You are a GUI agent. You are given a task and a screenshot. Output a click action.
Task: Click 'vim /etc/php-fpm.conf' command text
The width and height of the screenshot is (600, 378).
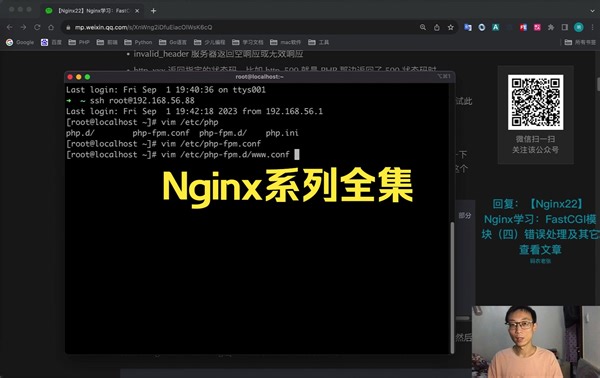(211, 144)
